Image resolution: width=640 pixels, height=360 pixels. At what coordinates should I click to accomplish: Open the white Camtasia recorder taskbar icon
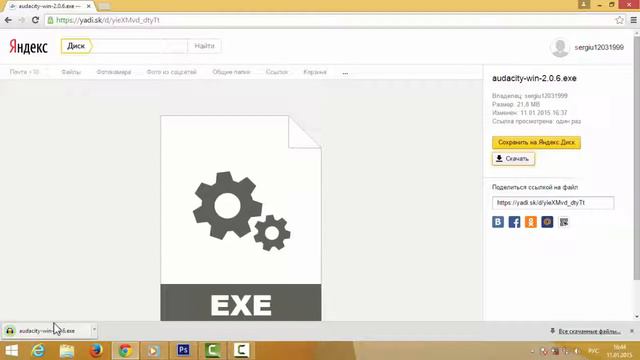point(241,351)
